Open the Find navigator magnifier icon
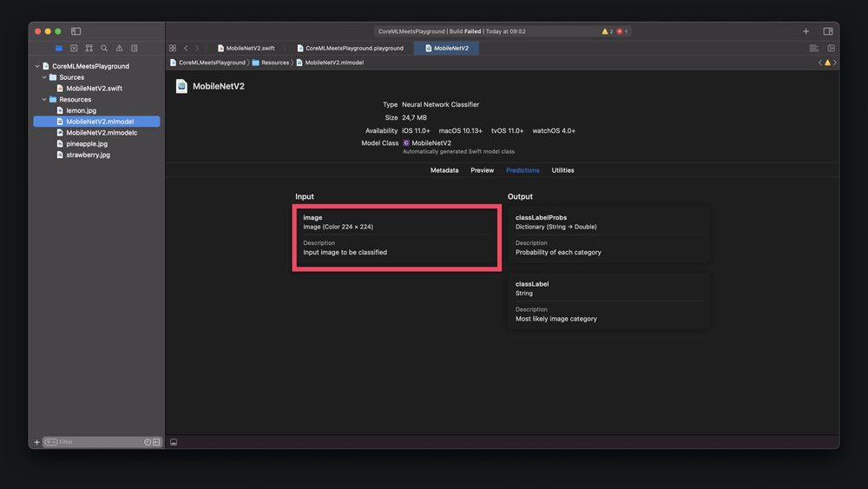 click(104, 49)
